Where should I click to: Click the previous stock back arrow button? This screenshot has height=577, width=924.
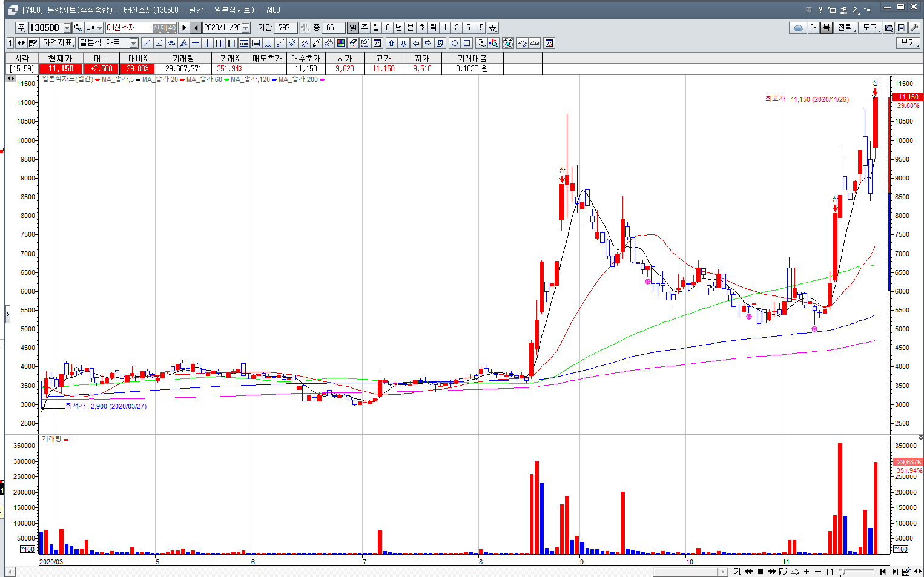click(x=196, y=28)
